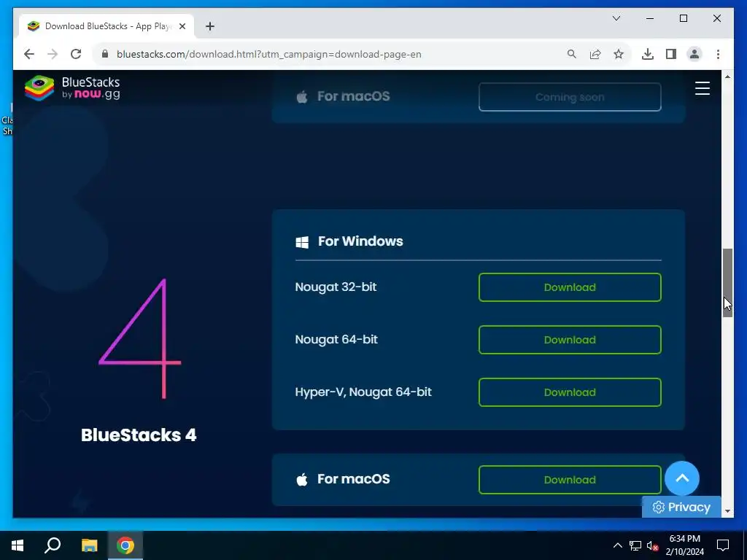Click the Chrome taskbar icon
Image resolution: width=747 pixels, height=560 pixels.
point(125,545)
